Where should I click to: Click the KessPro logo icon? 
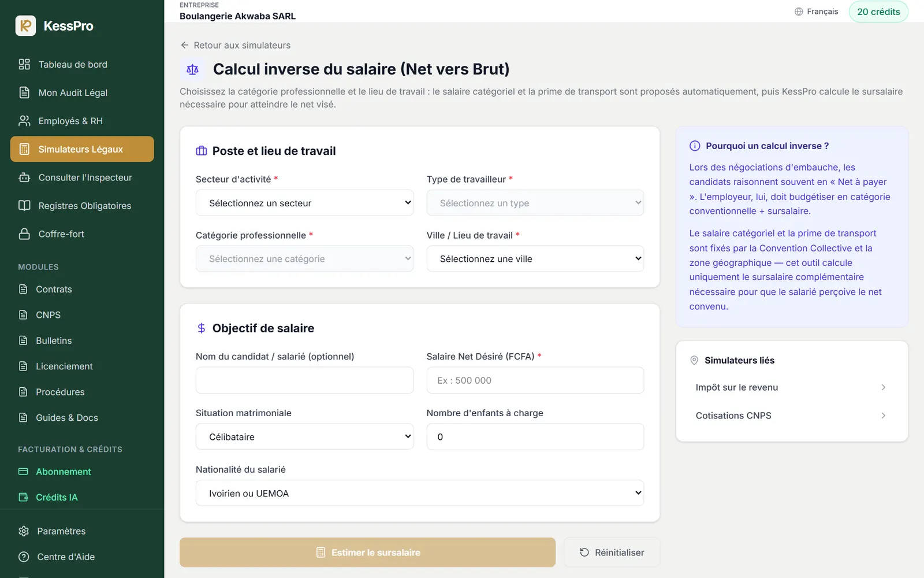pyautogui.click(x=25, y=25)
